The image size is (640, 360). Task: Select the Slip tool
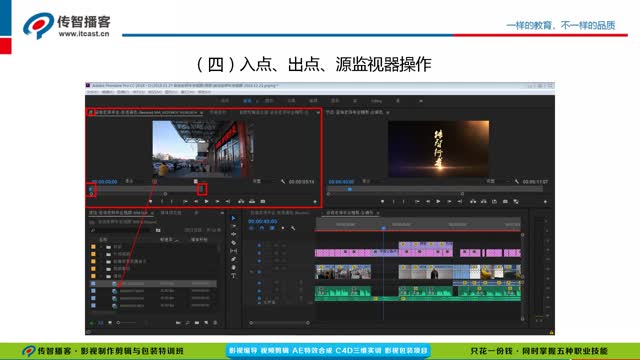[x=233, y=251]
